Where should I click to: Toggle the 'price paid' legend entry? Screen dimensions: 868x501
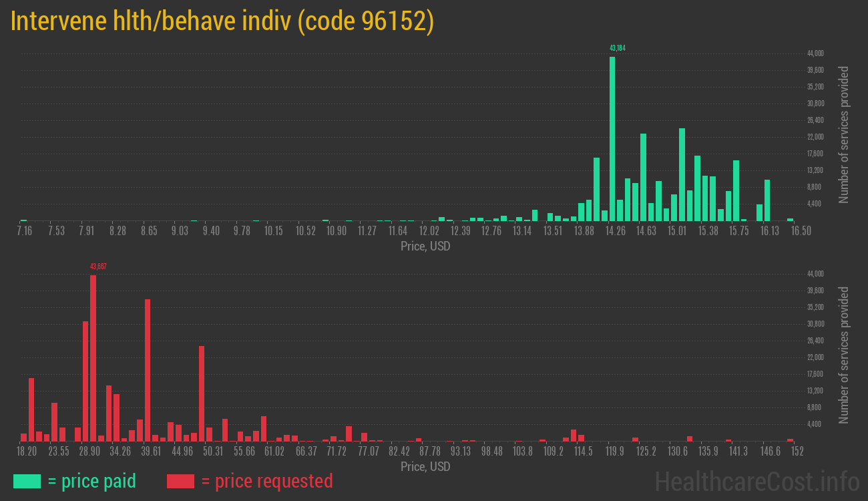point(100,481)
